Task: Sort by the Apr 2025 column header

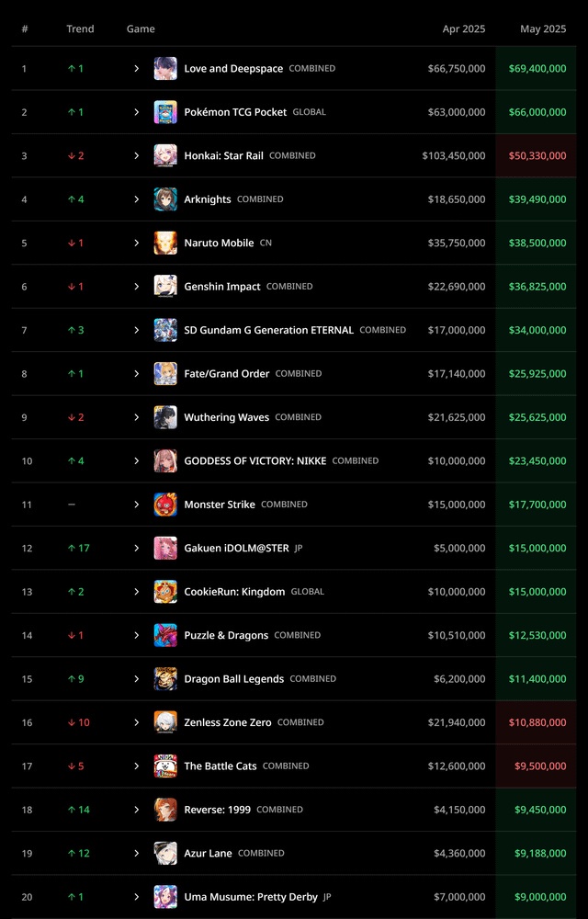Action: click(463, 29)
